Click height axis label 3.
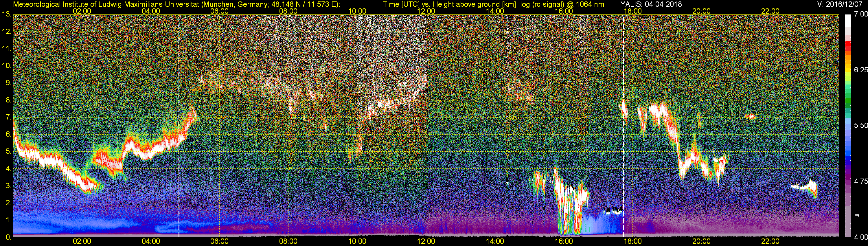The image size is (868, 246). [x=8, y=186]
